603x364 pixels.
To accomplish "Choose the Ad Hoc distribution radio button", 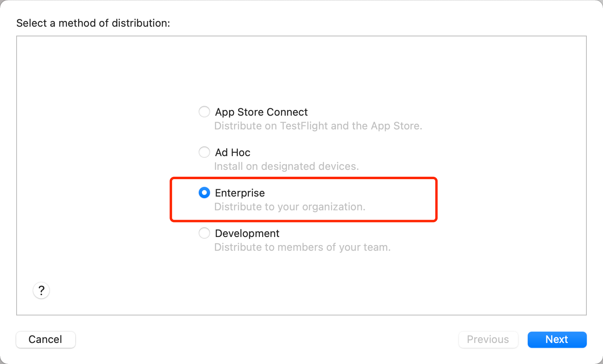I will pos(204,152).
